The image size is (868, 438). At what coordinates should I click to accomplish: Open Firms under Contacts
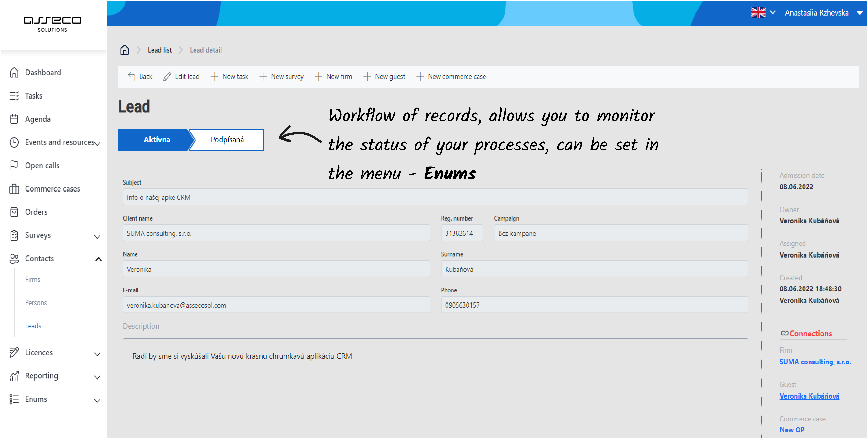coord(33,280)
